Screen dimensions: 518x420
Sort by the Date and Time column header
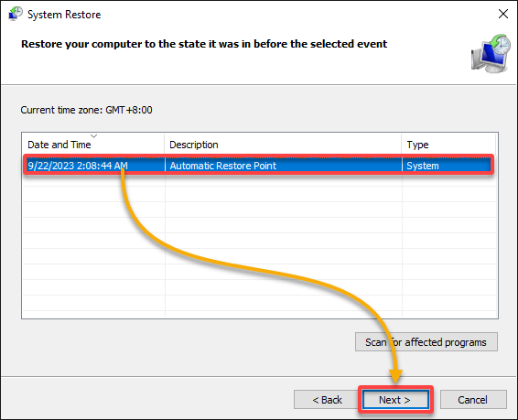(93, 145)
